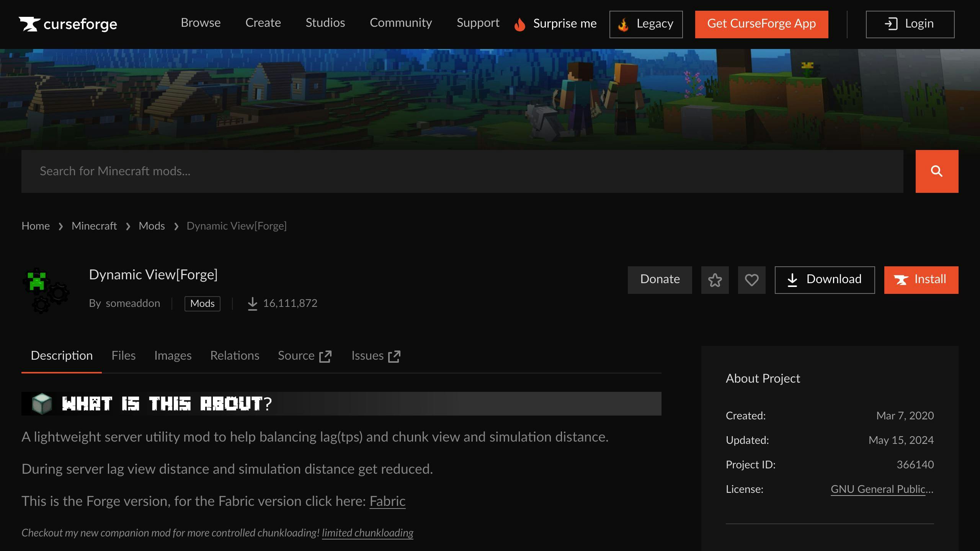Click the cube icon in description header

[x=42, y=403]
